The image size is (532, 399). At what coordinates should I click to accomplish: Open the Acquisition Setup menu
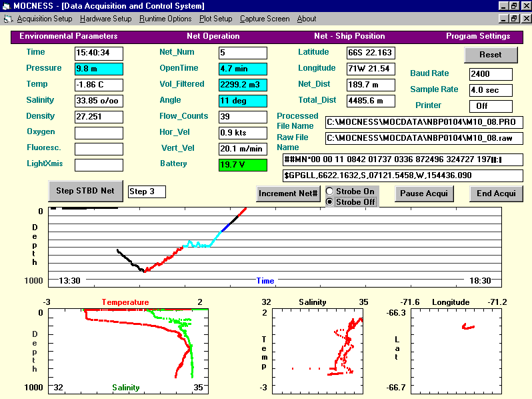coord(45,19)
